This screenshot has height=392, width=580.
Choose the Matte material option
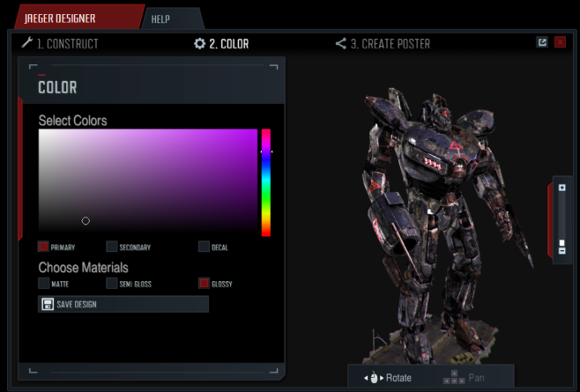point(44,284)
